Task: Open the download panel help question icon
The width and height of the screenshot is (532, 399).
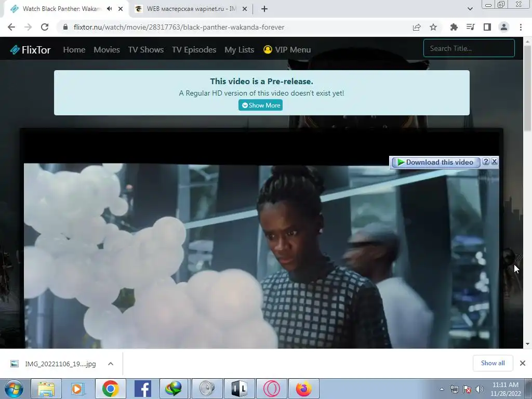Action: (486, 162)
